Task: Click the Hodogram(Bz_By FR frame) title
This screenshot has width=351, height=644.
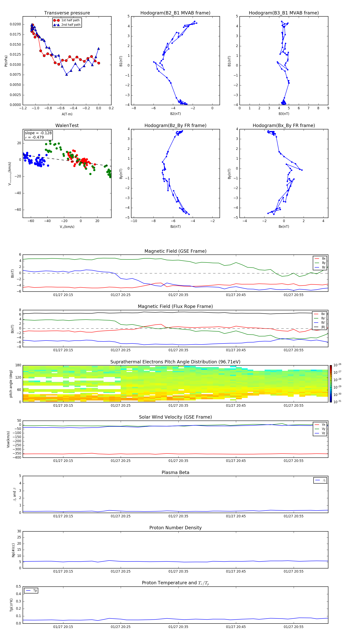Action: click(x=175, y=125)
